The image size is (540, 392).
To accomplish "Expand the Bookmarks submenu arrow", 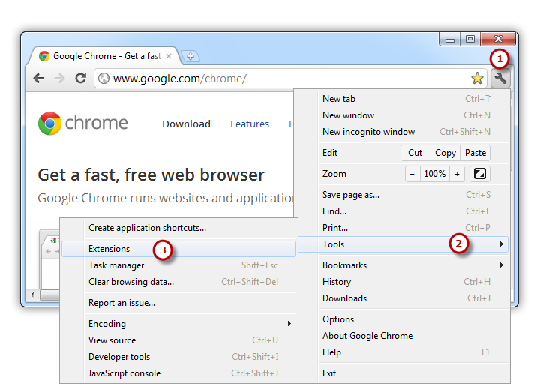I will point(502,265).
